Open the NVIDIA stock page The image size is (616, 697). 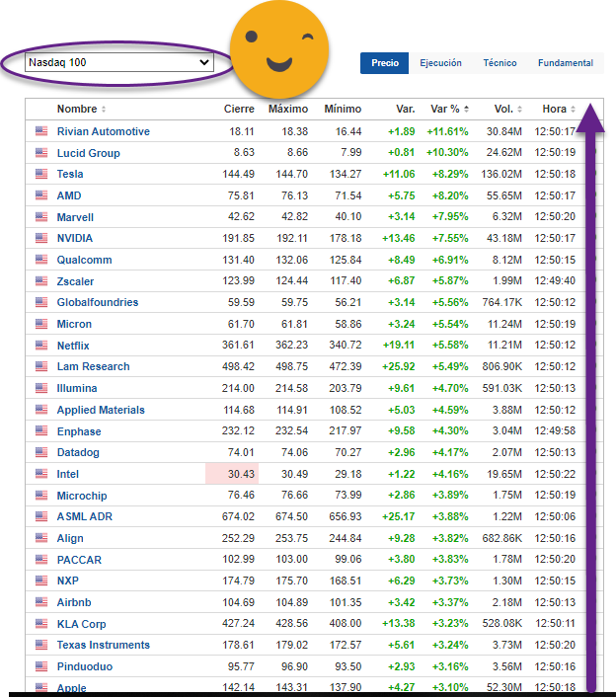[x=75, y=238]
